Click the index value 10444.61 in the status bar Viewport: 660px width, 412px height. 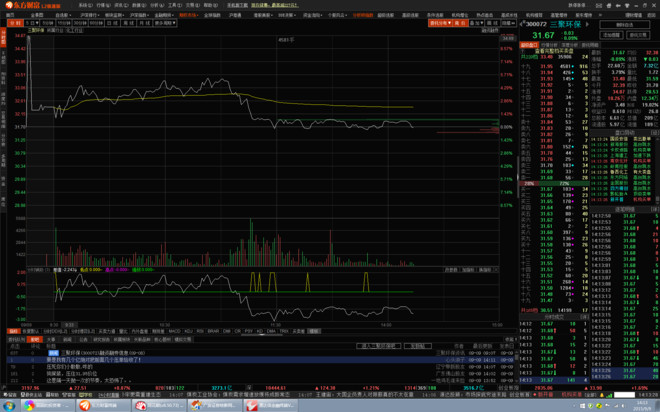[x=276, y=388]
